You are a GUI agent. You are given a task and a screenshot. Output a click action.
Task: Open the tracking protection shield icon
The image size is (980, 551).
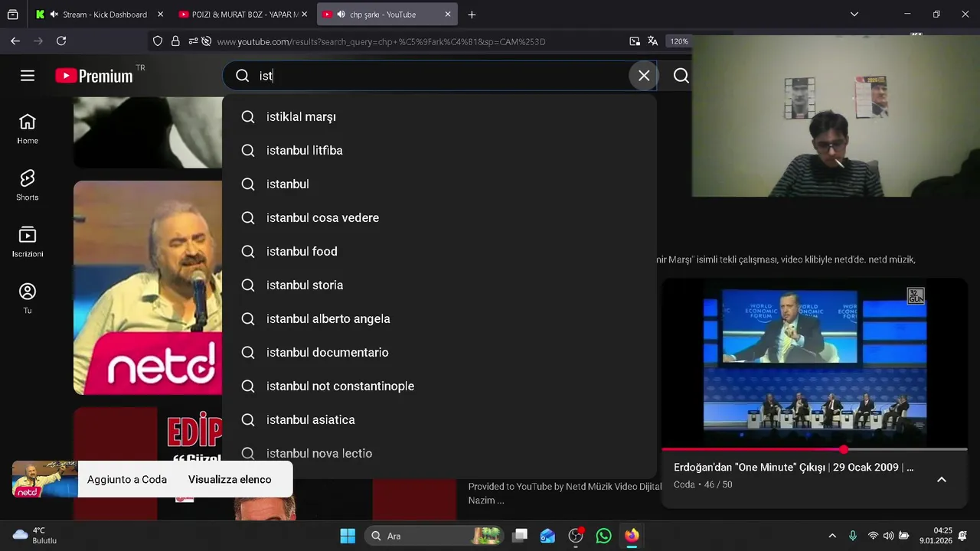(x=158, y=41)
